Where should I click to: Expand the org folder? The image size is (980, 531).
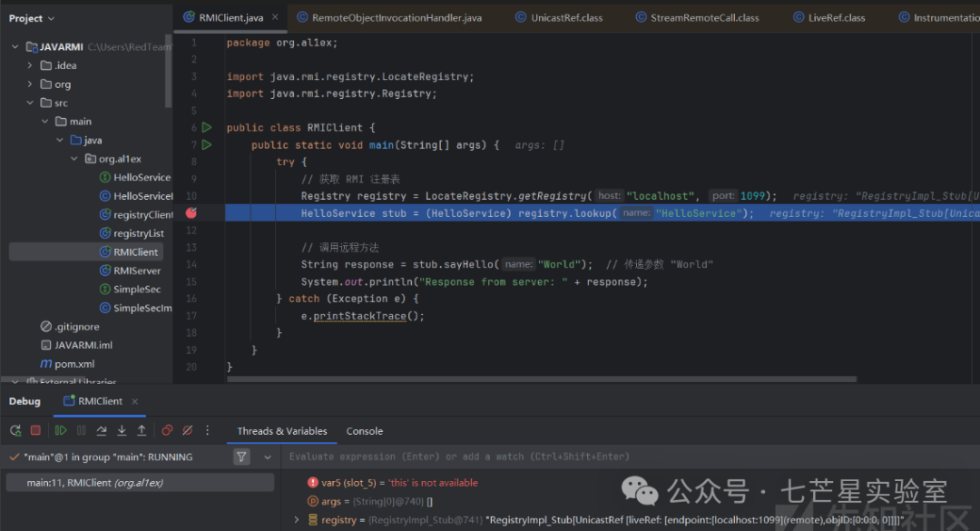point(29,84)
